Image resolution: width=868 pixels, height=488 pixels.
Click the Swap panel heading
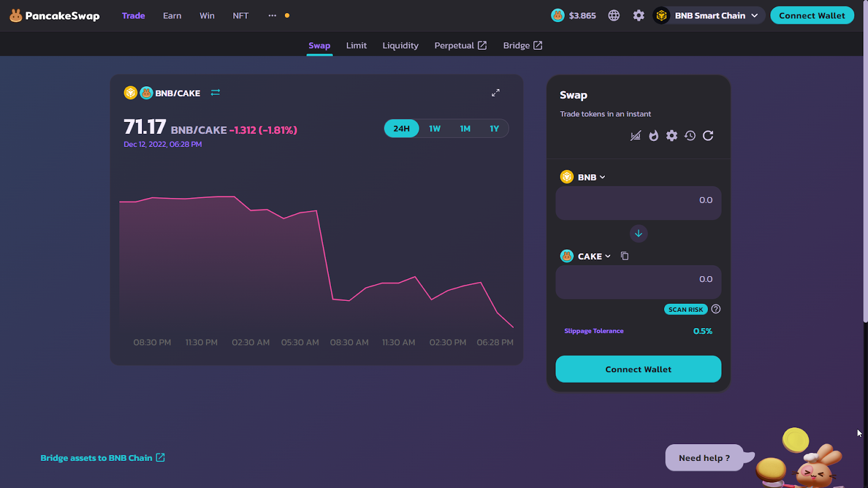point(573,95)
